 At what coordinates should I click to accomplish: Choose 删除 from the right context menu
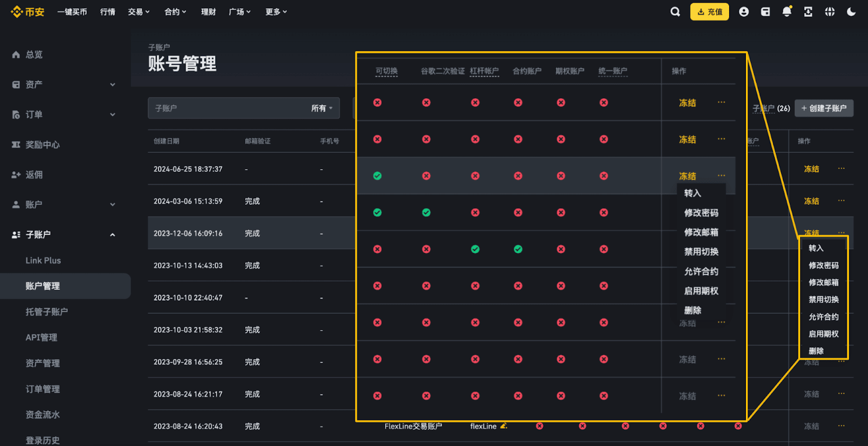point(816,351)
